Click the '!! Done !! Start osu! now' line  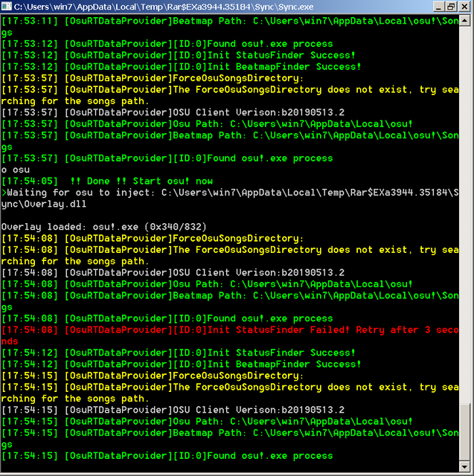107,181
